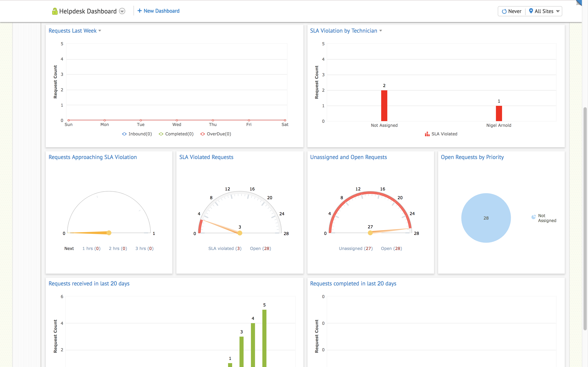Open the Helpdesk Dashboard circular dropdown arrow
The width and height of the screenshot is (588, 367).
(x=122, y=11)
